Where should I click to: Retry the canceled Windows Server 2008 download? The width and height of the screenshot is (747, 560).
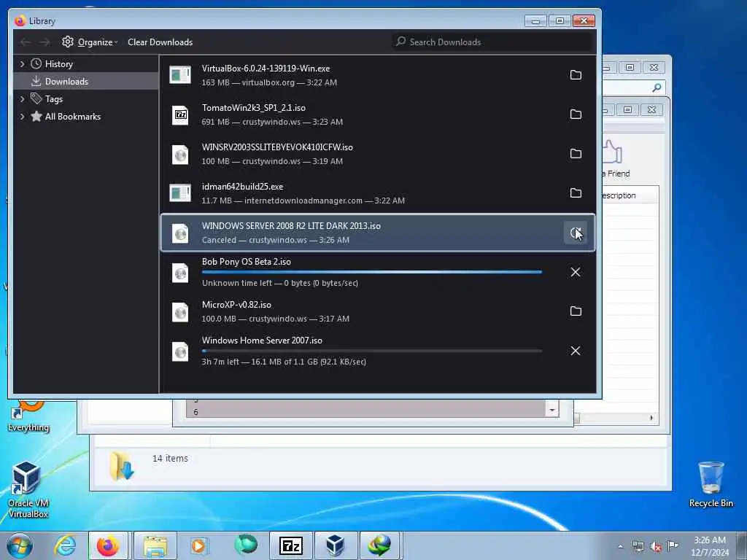click(576, 233)
